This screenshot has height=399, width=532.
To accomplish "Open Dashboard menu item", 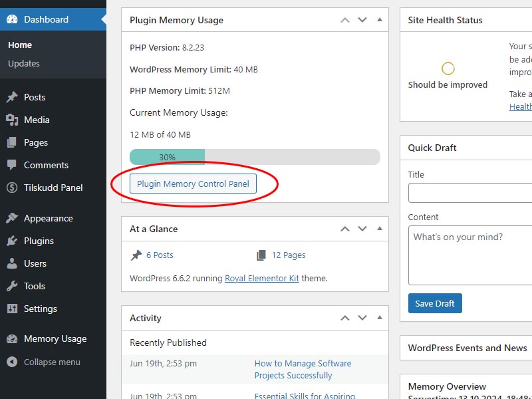I will [53, 19].
